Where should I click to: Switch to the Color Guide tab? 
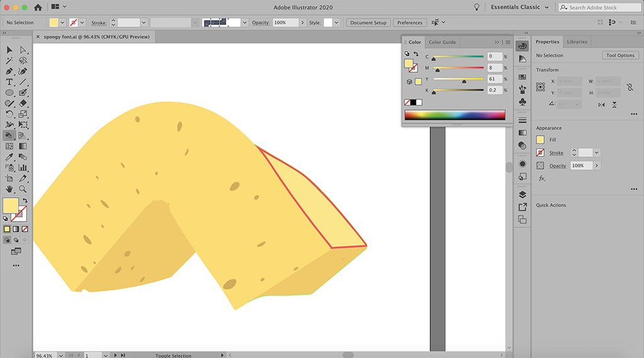[441, 42]
